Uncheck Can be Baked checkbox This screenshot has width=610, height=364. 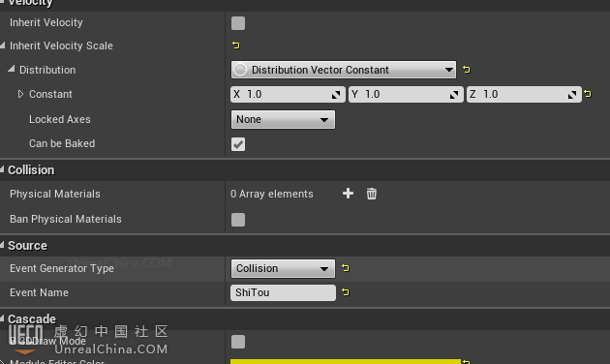(x=238, y=144)
